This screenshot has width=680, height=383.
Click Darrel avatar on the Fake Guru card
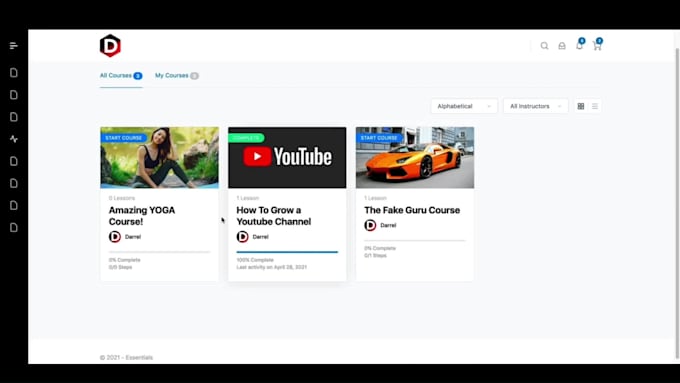(370, 225)
